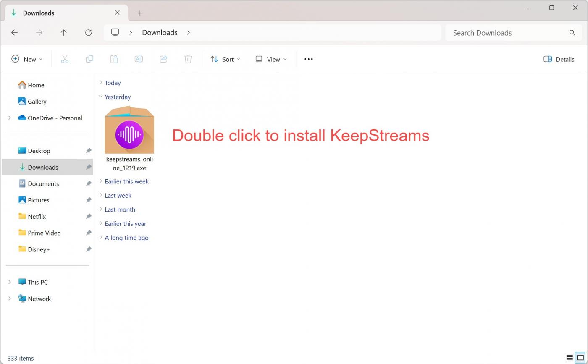
Task: Paste from the clipboard
Action: (114, 59)
